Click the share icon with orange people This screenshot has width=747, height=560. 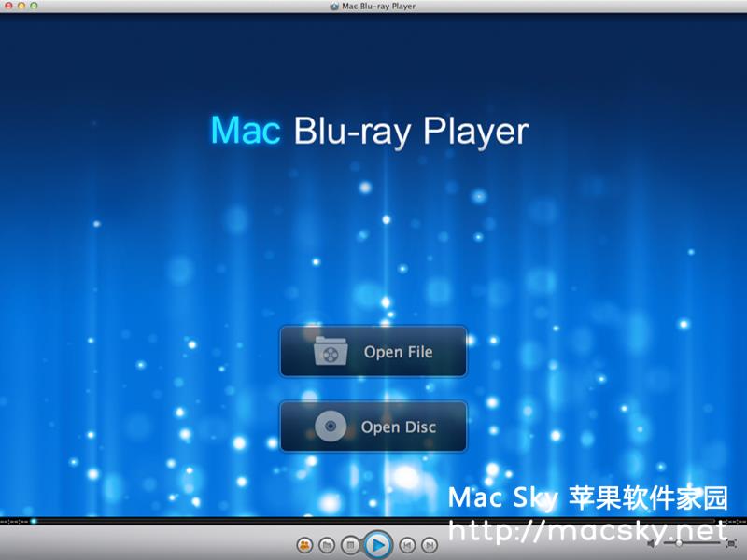[304, 545]
